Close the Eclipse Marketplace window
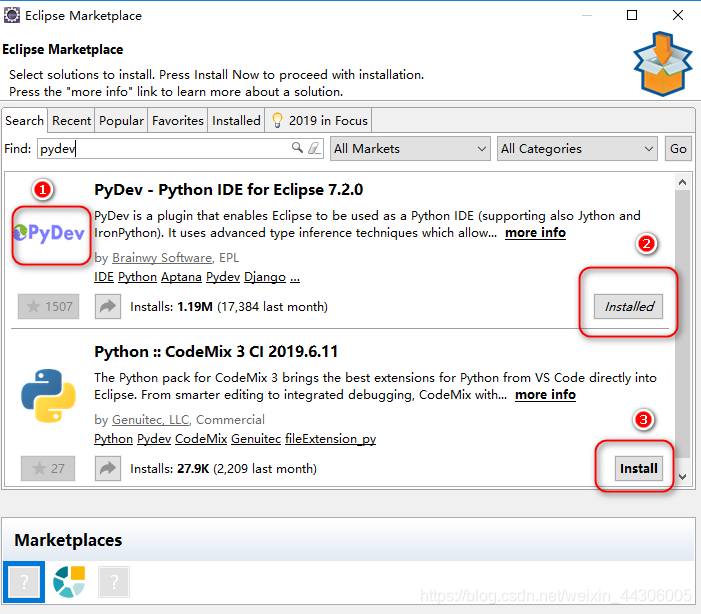The height and width of the screenshot is (614, 701). click(x=678, y=15)
